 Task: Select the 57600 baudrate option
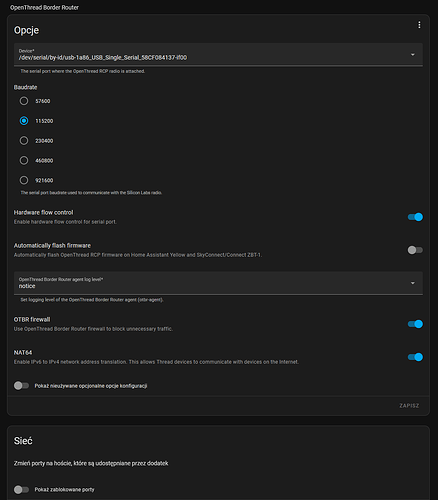coord(24,101)
